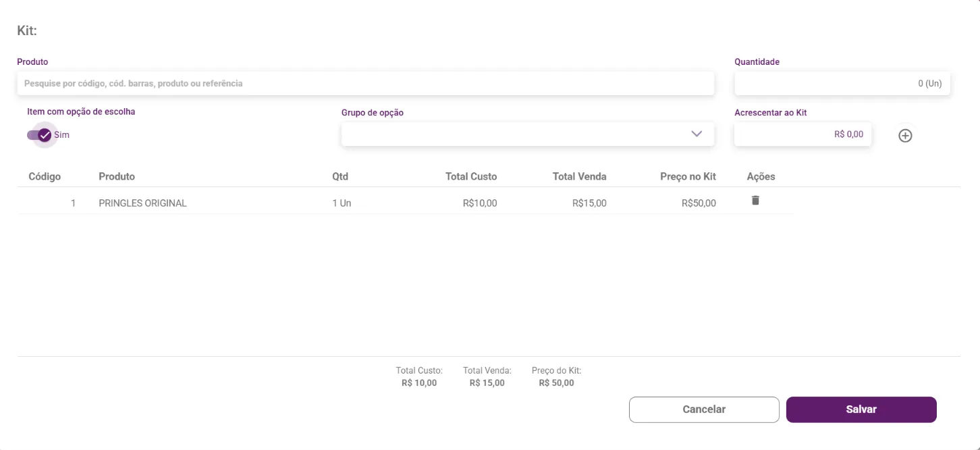The width and height of the screenshot is (980, 450).
Task: Click the '1 Un' quantity cell
Action: pyautogui.click(x=342, y=203)
